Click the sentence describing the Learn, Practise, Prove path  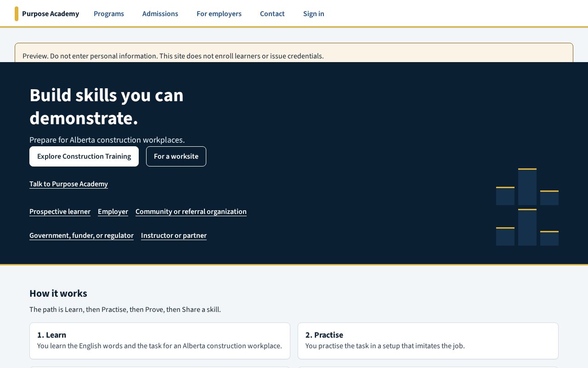(125, 310)
